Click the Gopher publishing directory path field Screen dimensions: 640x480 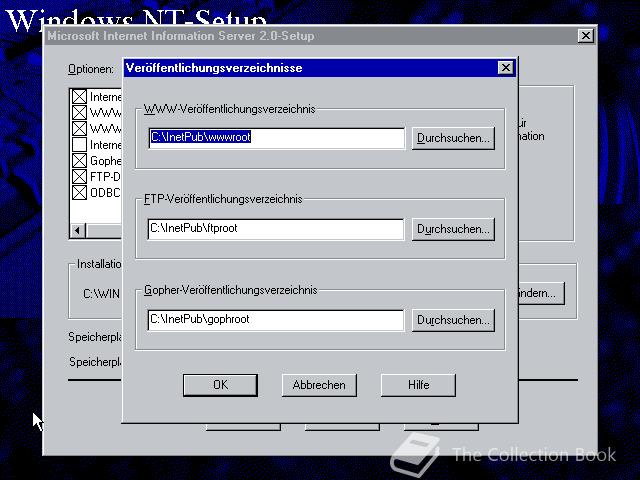(276, 320)
